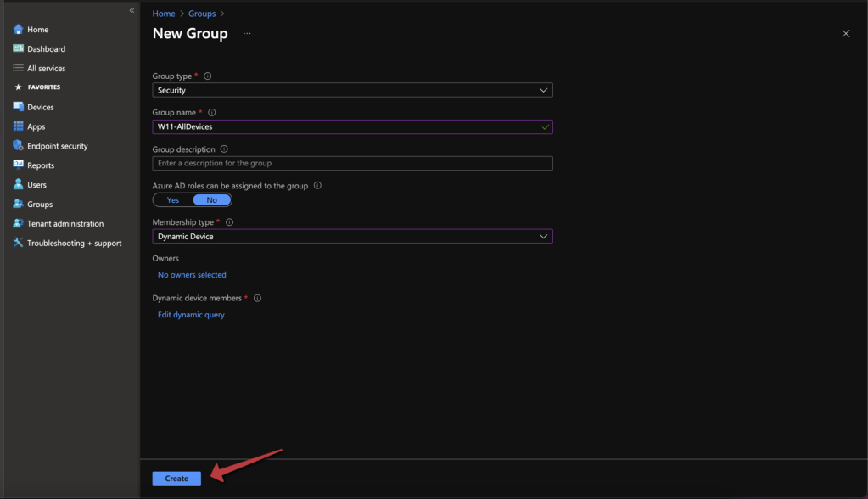The width and height of the screenshot is (868, 499).
Task: Open All services in sidebar menu
Action: 46,69
